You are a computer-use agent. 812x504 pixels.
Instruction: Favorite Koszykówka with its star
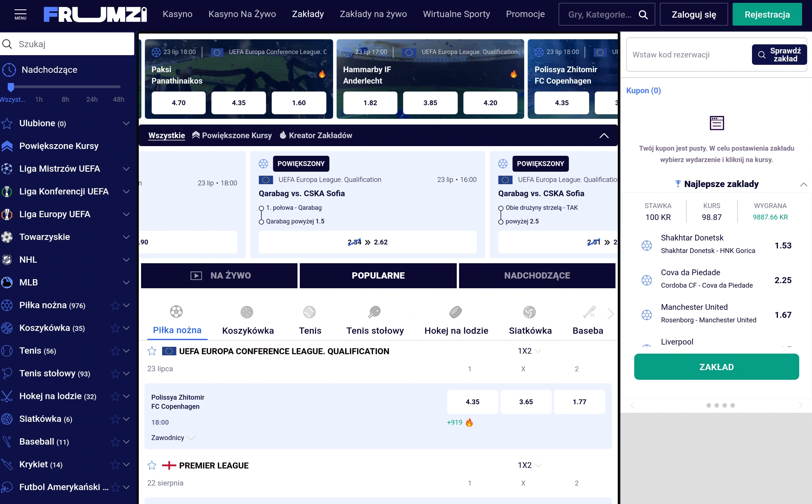pos(115,328)
